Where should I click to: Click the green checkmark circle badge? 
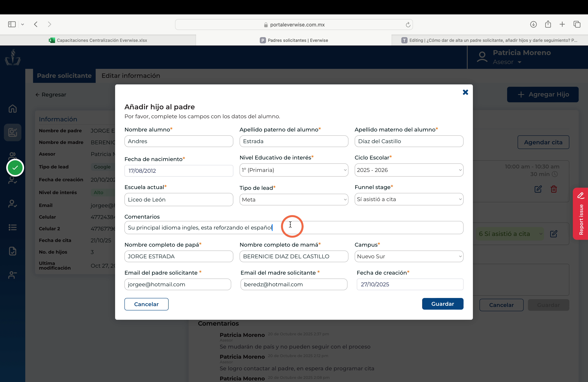click(15, 168)
